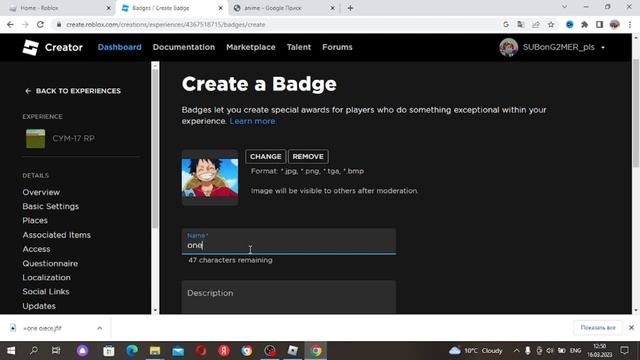Screen dimensions: 640x360
Task: Open Windows taskbar search
Action: tap(34, 351)
